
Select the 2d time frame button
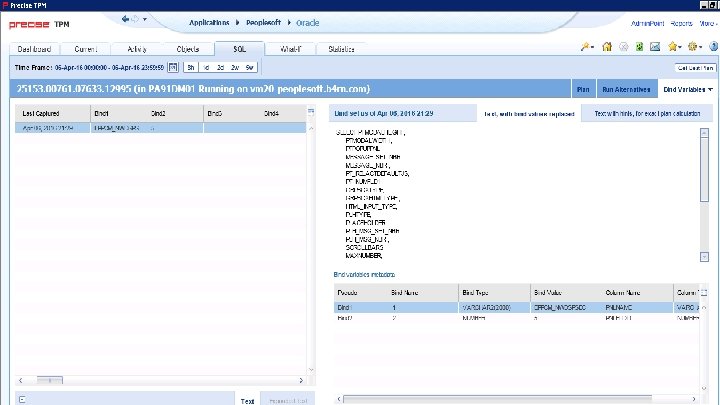pyautogui.click(x=220, y=68)
